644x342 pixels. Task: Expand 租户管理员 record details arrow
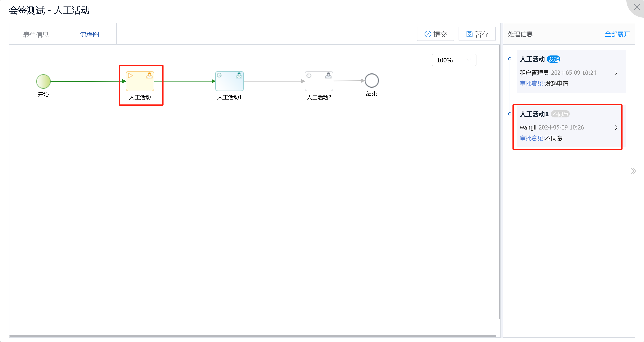coord(616,73)
